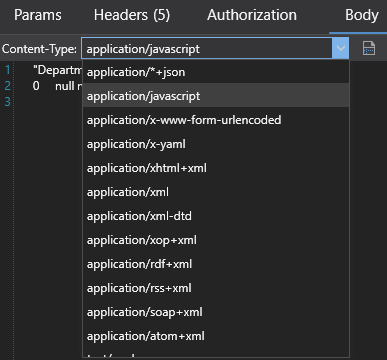
Task: Select application/soap+xml content type
Action: [x=216, y=312]
